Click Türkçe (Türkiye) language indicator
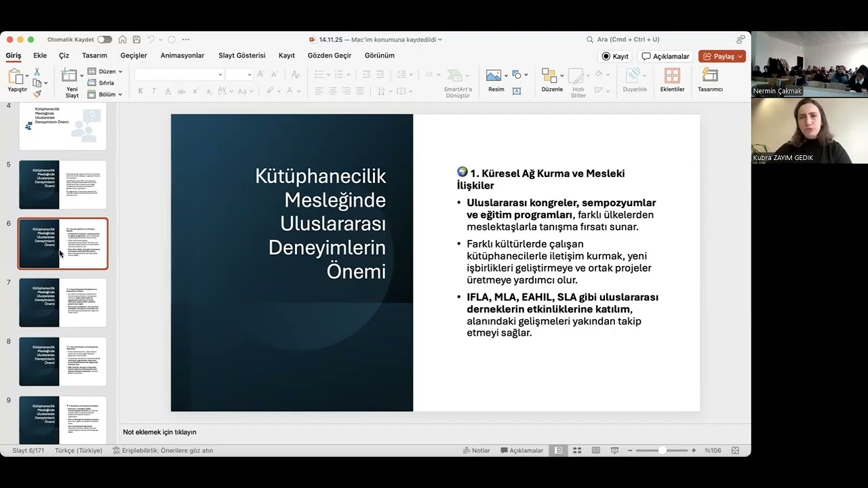Screen dimensions: 868x488 click(x=79, y=451)
